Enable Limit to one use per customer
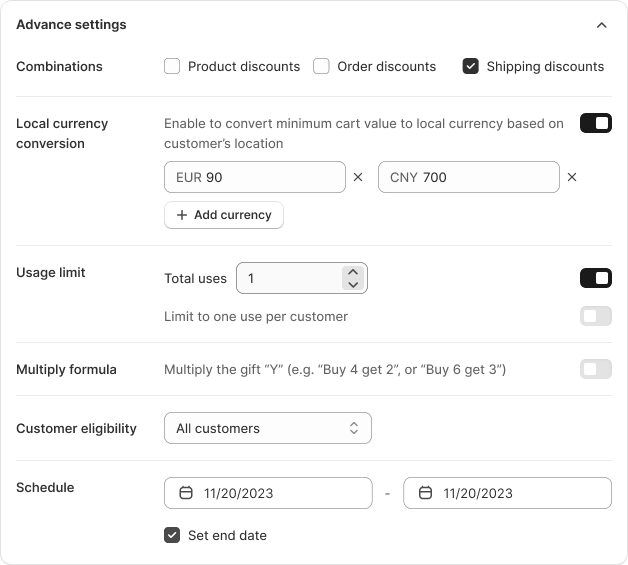 (595, 317)
